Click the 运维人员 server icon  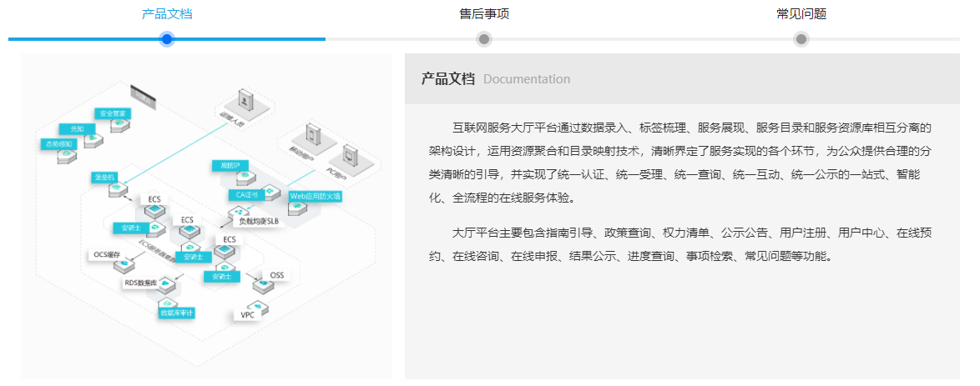[243, 100]
